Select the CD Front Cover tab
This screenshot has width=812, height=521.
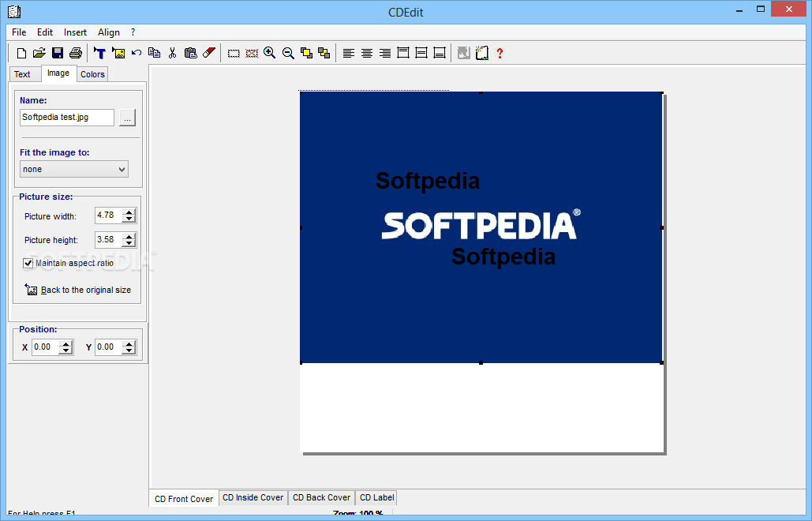[184, 499]
